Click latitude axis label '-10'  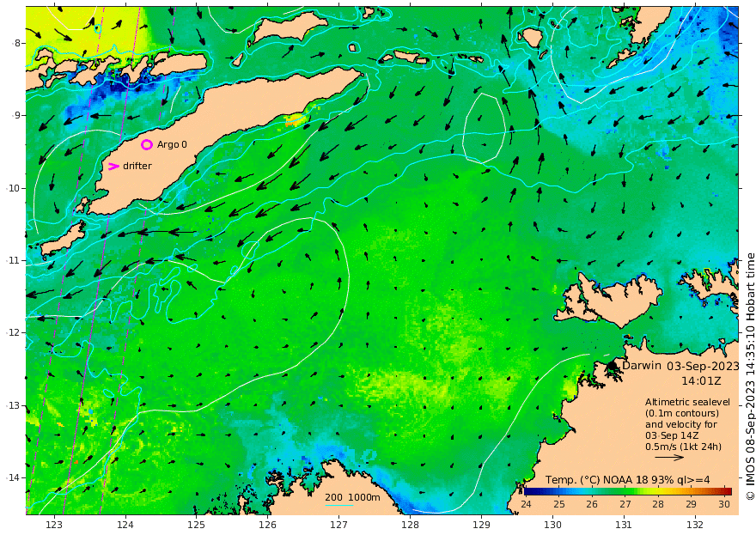coord(15,188)
